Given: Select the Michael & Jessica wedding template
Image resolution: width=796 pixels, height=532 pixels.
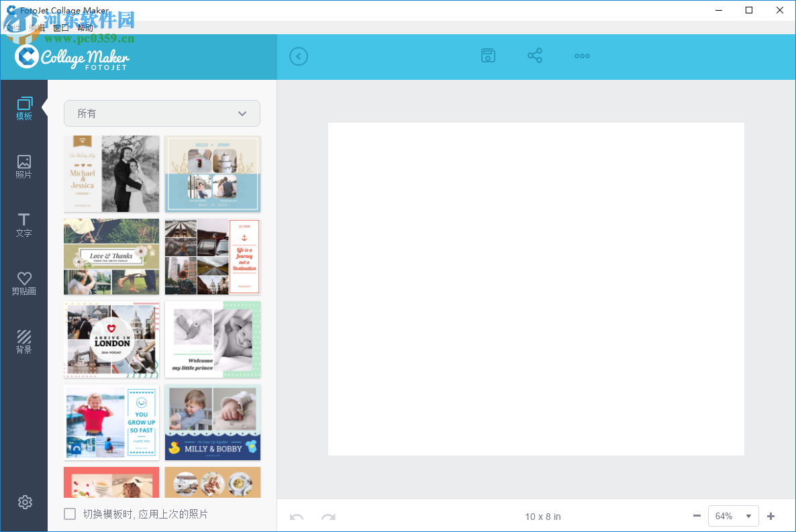Looking at the screenshot, I should click(x=111, y=173).
